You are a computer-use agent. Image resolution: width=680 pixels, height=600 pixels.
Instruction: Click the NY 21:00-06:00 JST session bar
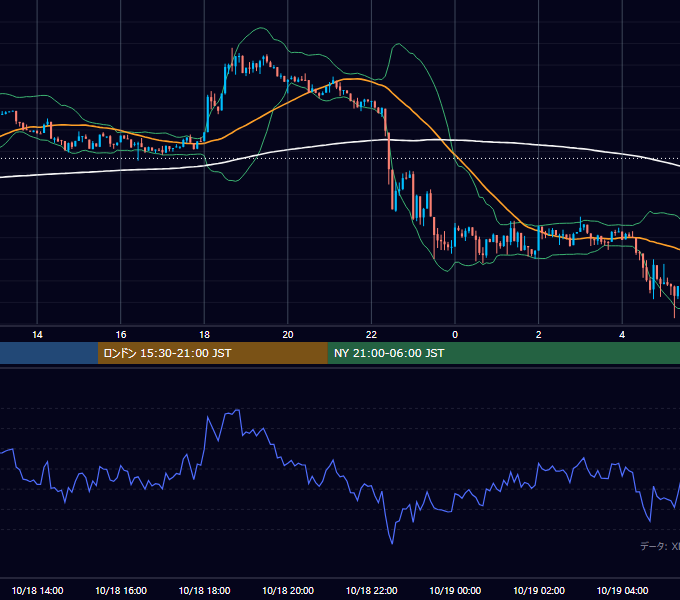click(503, 353)
